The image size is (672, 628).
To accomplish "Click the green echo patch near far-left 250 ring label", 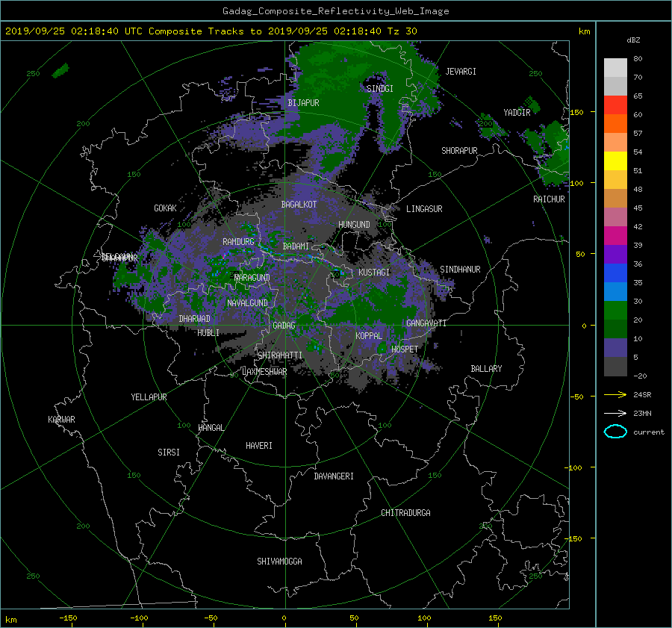I will 60,71.
